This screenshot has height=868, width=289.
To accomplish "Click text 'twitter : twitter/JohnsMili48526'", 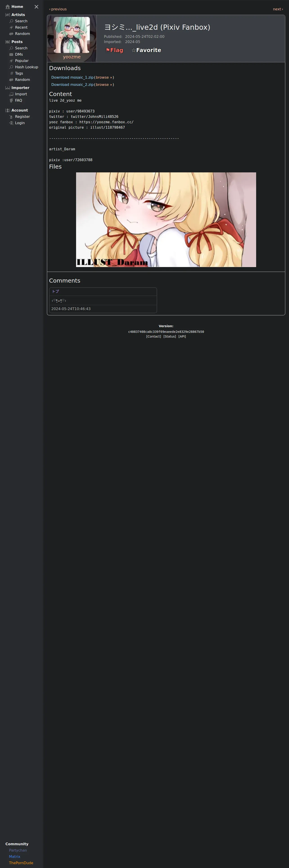I will [x=84, y=117].
